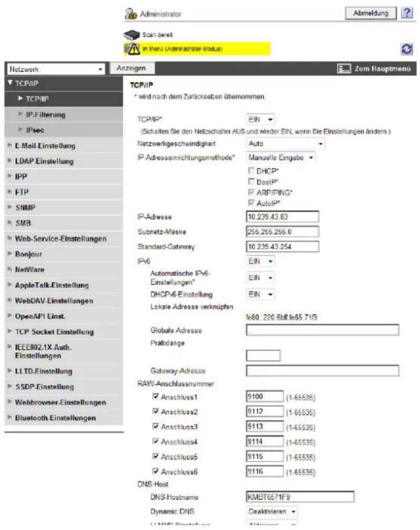Toggle the ARP/PING checkbox
The width and height of the screenshot is (420, 530).
coord(251,192)
